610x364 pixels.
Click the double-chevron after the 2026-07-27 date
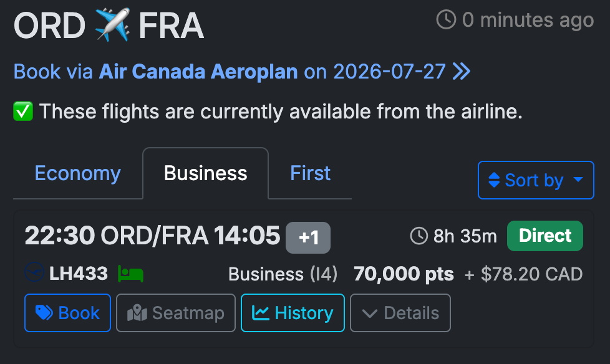(461, 72)
